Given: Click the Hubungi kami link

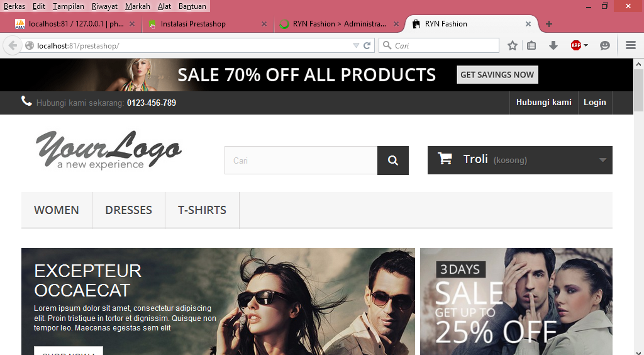Looking at the screenshot, I should (x=544, y=103).
